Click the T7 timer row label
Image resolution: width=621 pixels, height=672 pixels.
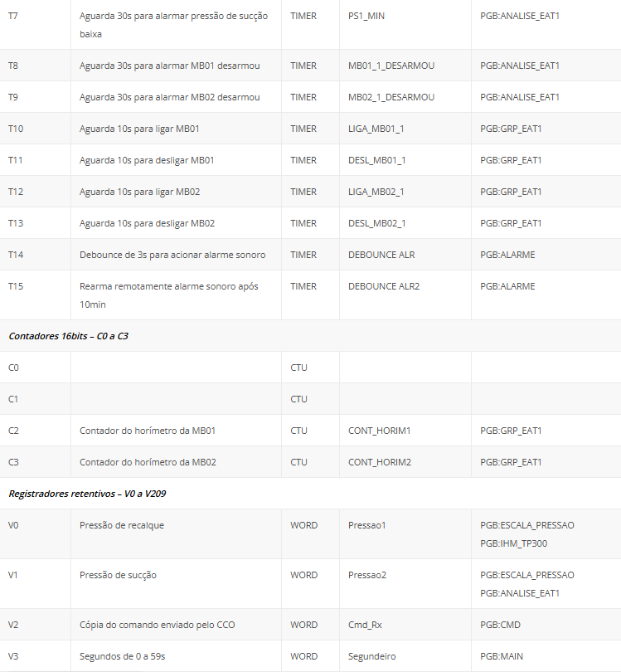point(12,16)
